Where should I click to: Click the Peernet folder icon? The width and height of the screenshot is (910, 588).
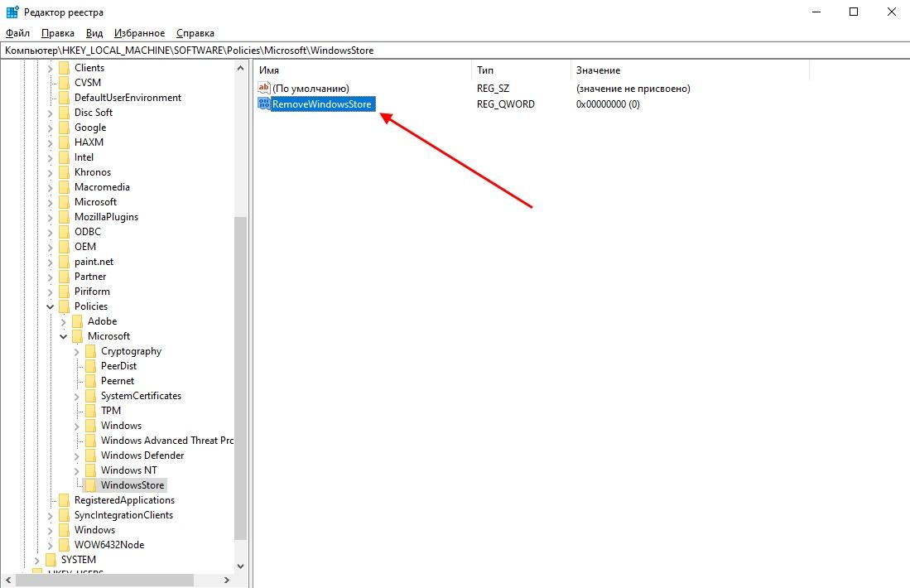coord(90,381)
